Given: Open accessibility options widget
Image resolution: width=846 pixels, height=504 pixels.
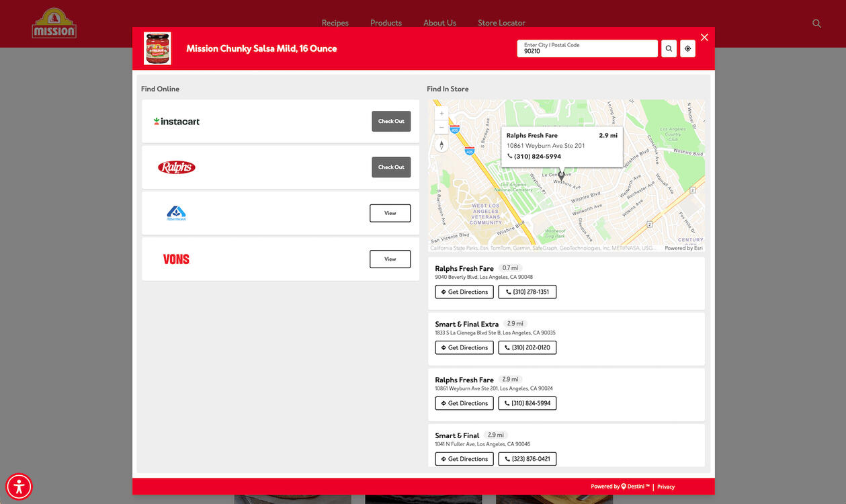Looking at the screenshot, I should [19, 486].
